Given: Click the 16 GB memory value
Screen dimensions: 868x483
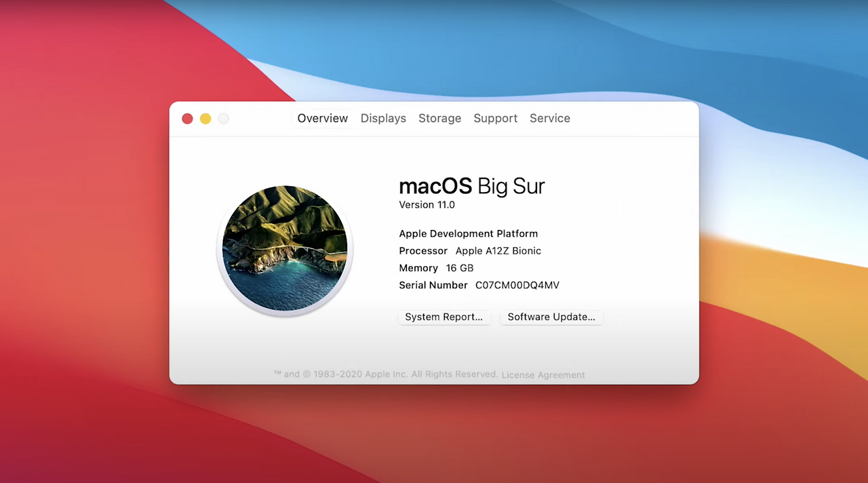Looking at the screenshot, I should [460, 269].
